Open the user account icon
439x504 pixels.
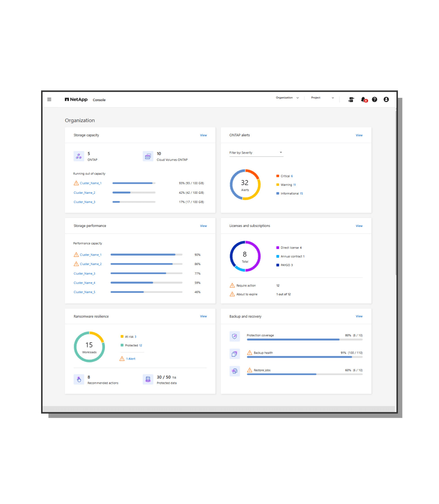point(386,99)
